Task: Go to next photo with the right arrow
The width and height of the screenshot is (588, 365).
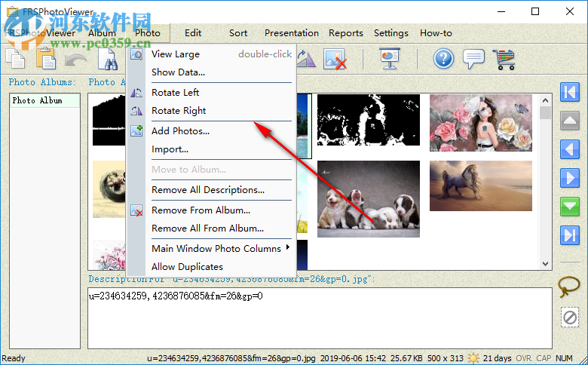Action: pyautogui.click(x=570, y=177)
